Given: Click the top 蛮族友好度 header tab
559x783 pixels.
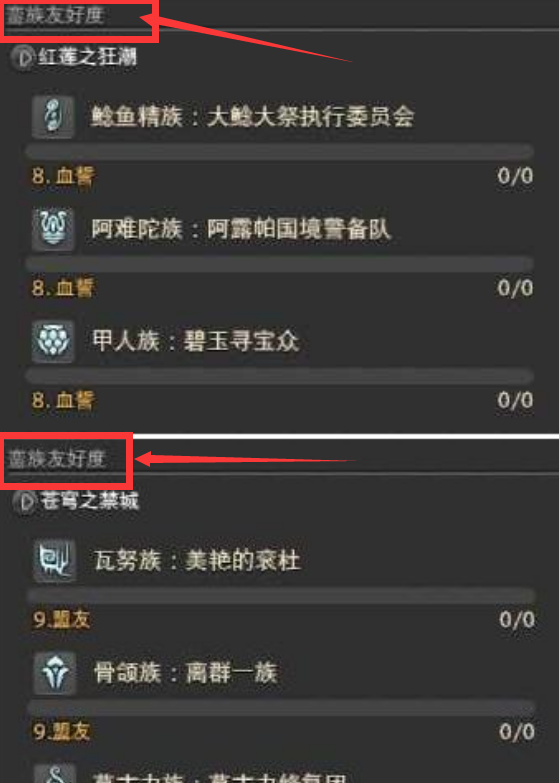Looking at the screenshot, I should pyautogui.click(x=54, y=15).
